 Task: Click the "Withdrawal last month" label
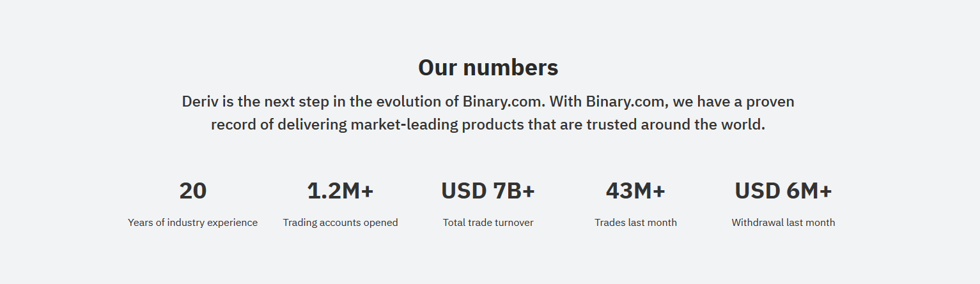point(783,223)
